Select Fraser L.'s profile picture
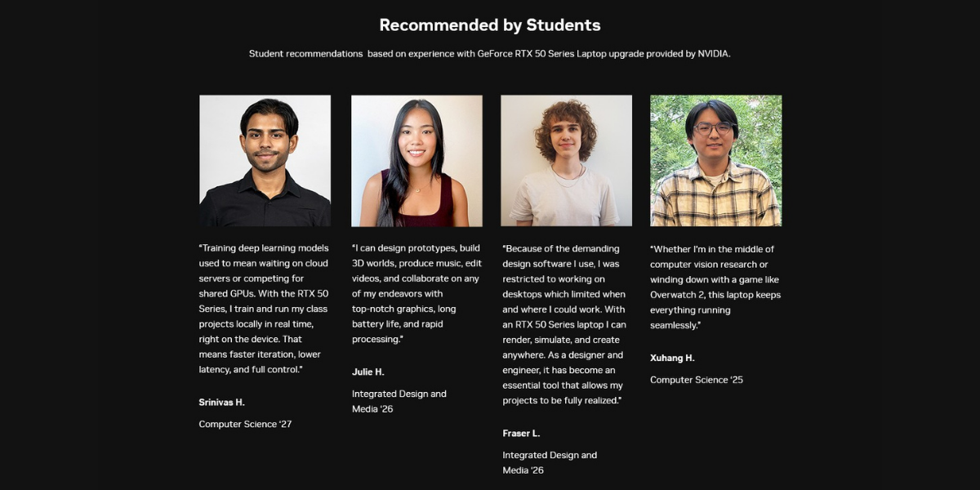This screenshot has height=490, width=980. click(x=566, y=161)
